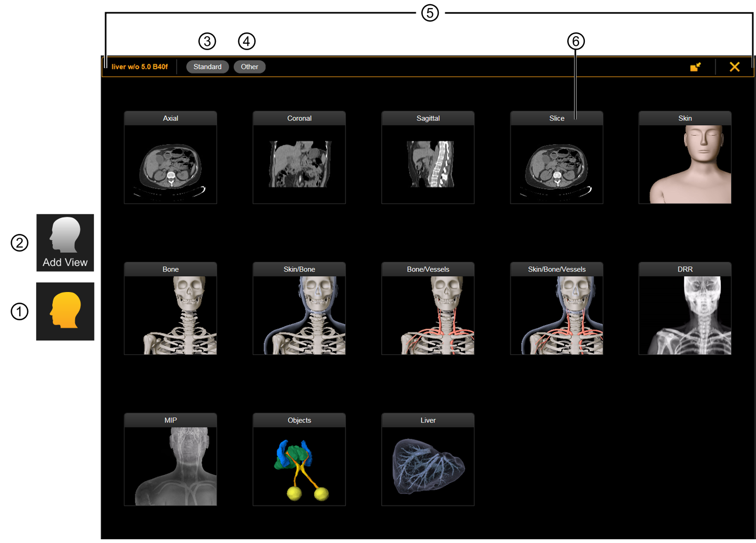Select the DRR view thumbnail
The height and width of the screenshot is (543, 756).
coord(685,308)
